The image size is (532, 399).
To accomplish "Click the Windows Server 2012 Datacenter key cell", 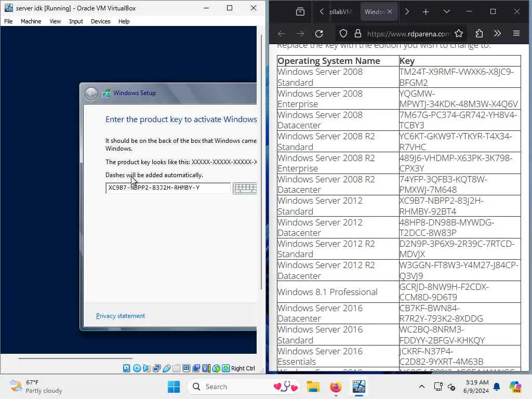I will (x=460, y=228).
